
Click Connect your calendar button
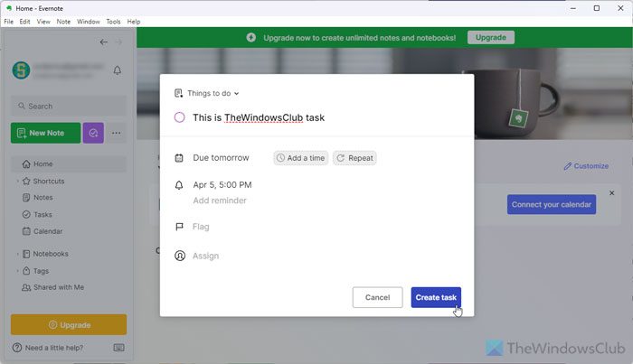pos(552,204)
